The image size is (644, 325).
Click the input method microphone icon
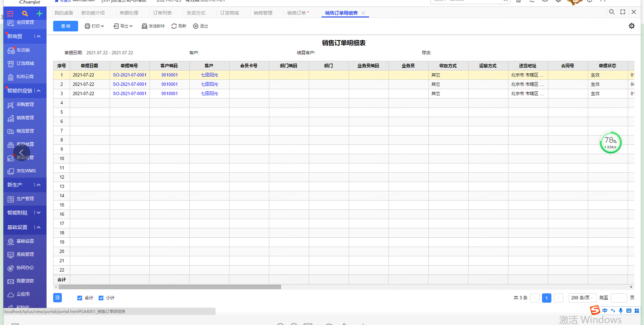[x=621, y=310]
